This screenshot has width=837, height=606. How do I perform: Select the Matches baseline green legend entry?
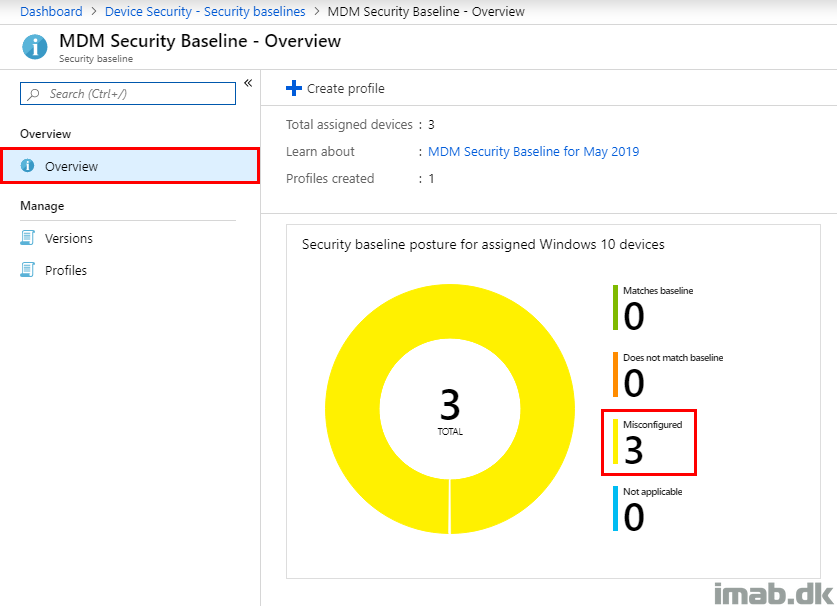[653, 308]
